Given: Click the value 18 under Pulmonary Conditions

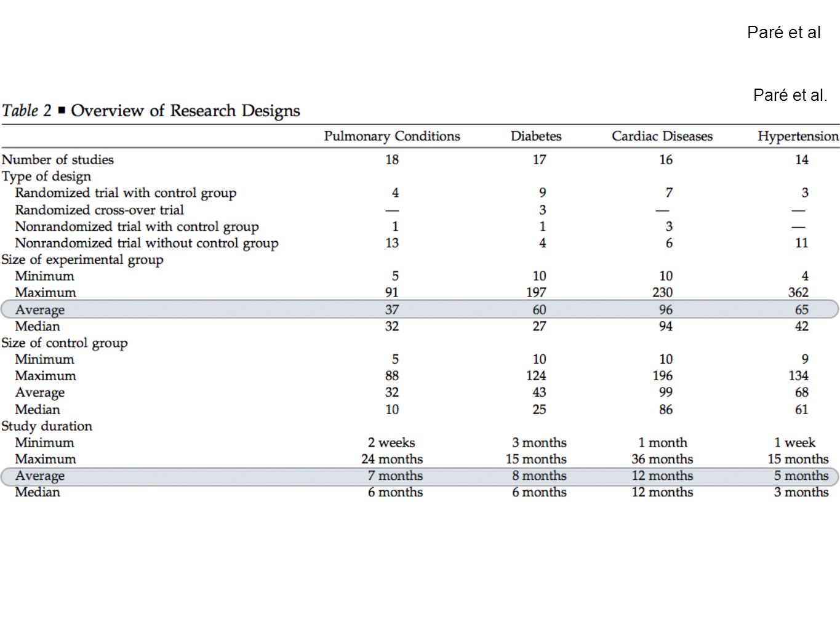Looking at the screenshot, I should (x=392, y=159).
